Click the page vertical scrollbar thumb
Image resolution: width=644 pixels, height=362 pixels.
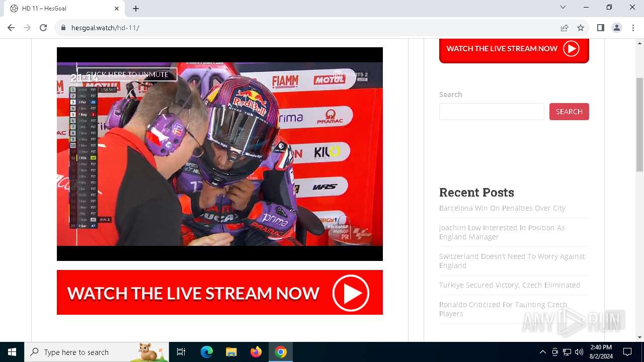tap(639, 125)
